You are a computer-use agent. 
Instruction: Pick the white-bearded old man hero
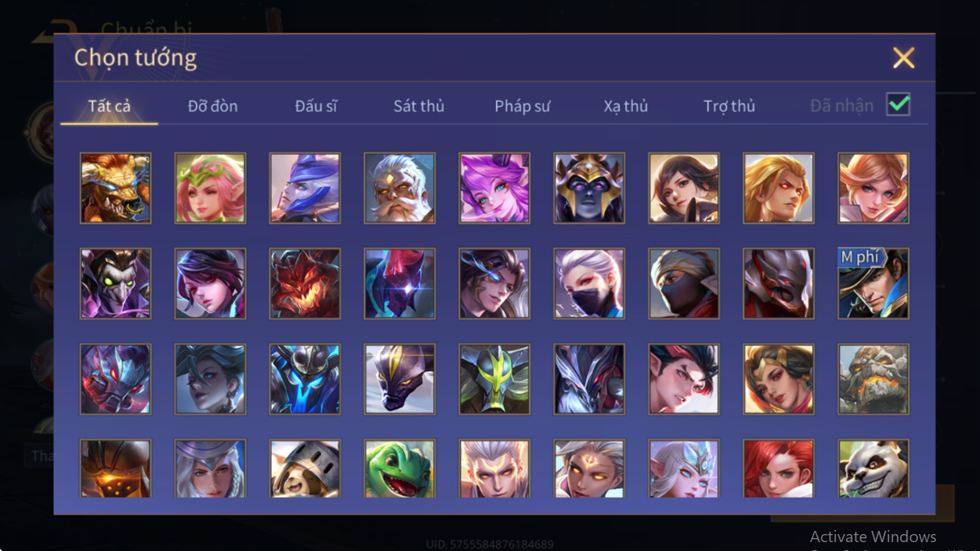[399, 188]
